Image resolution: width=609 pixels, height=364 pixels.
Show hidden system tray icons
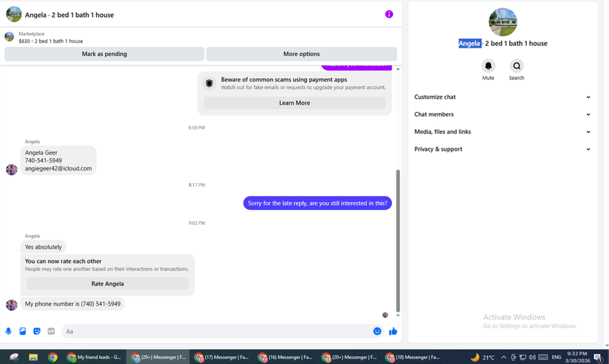pyautogui.click(x=503, y=357)
